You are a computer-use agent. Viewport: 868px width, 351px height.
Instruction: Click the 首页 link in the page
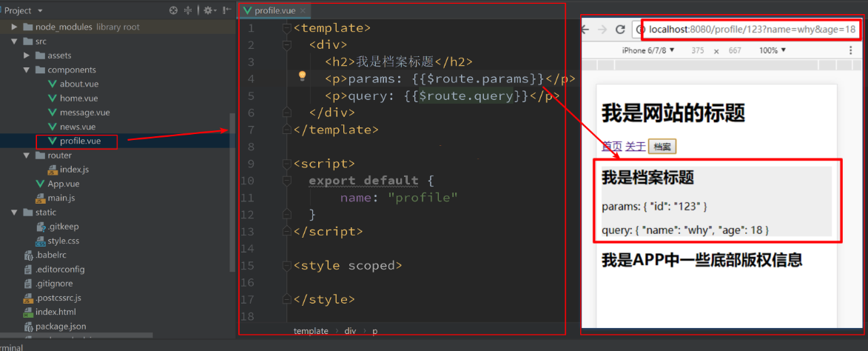(x=612, y=146)
